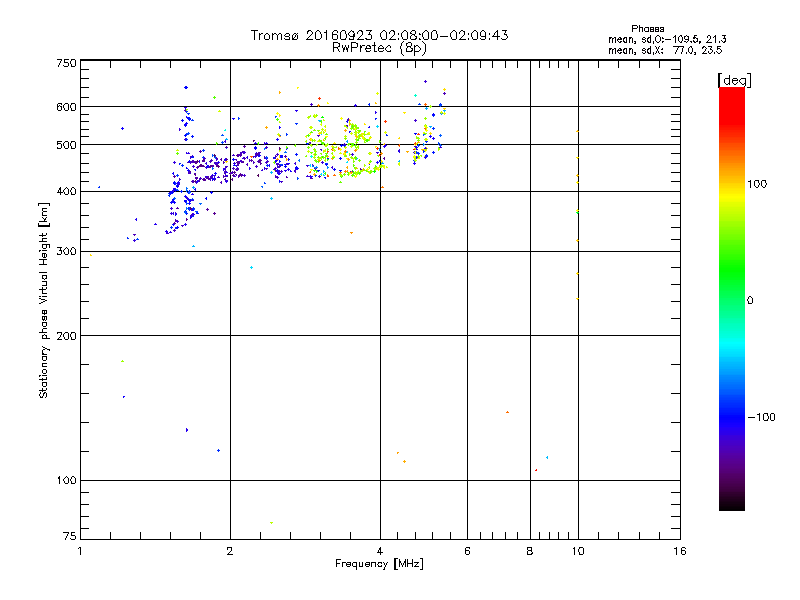The width and height of the screenshot is (800, 600).
Task: Click the x-axis '10' tick label
Action: pos(578,551)
